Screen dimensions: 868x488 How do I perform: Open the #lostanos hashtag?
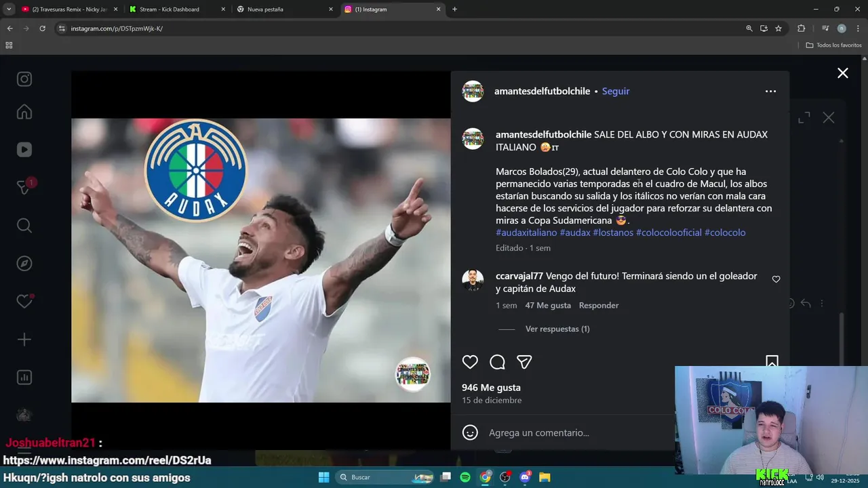point(613,232)
